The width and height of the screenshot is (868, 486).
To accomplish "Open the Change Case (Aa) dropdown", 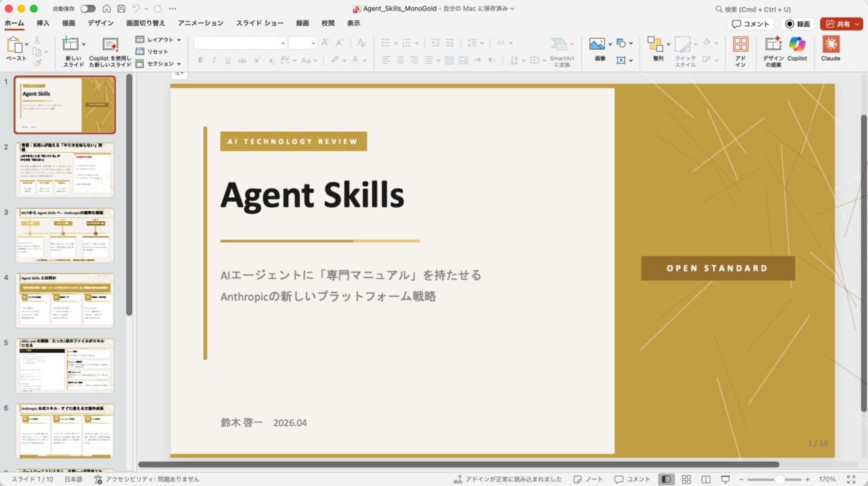I will click(x=309, y=60).
